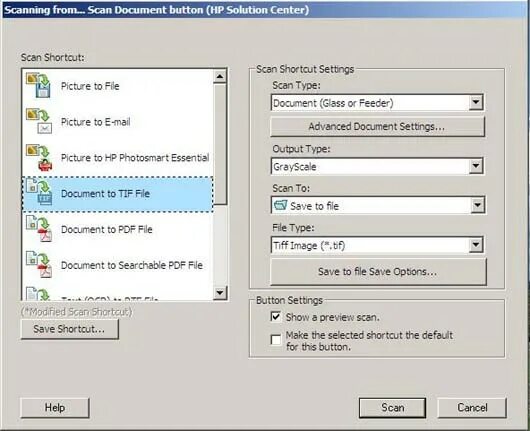
Task: Open Save to file Save Options
Action: coord(378,272)
